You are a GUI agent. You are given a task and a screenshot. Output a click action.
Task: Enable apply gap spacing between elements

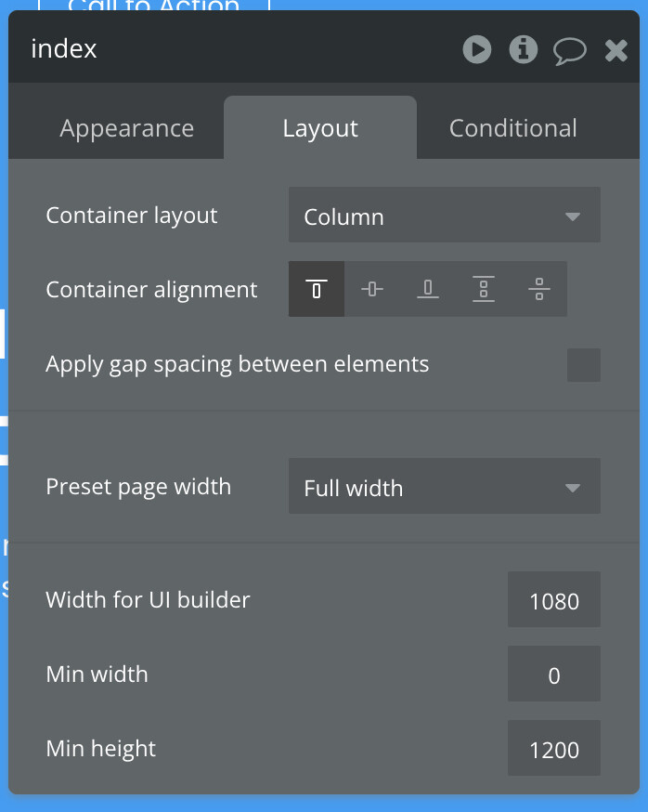point(584,365)
